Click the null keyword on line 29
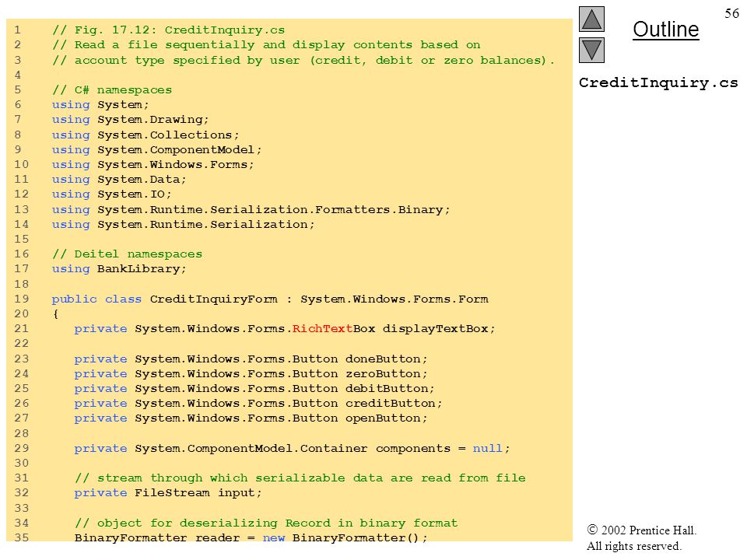Image resolution: width=747 pixels, height=560 pixels. point(487,449)
